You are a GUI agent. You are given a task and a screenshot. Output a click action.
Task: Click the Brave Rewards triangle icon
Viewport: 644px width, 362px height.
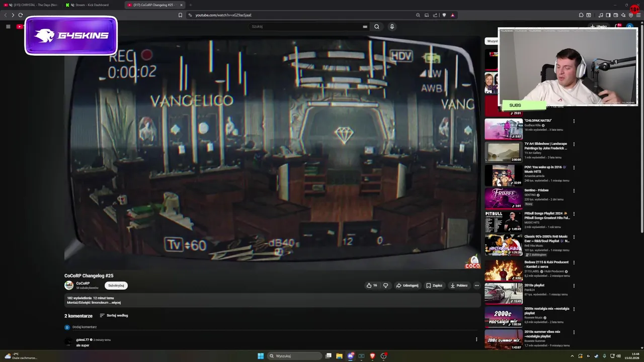452,15
